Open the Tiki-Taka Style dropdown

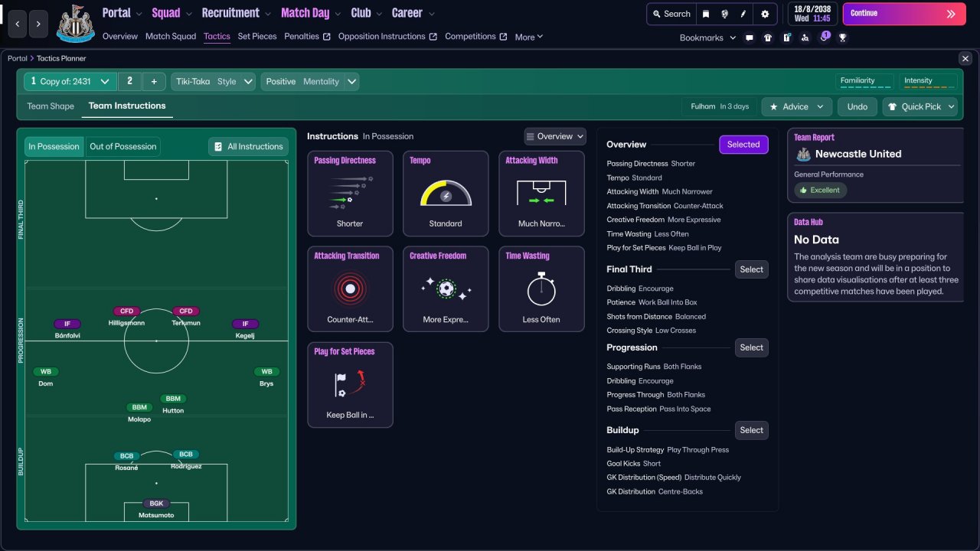click(213, 82)
